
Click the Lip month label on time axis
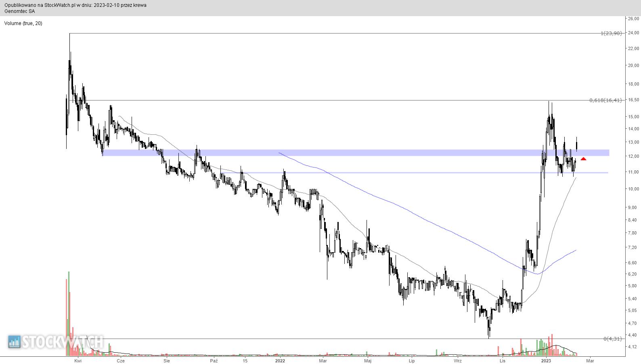[x=411, y=361]
